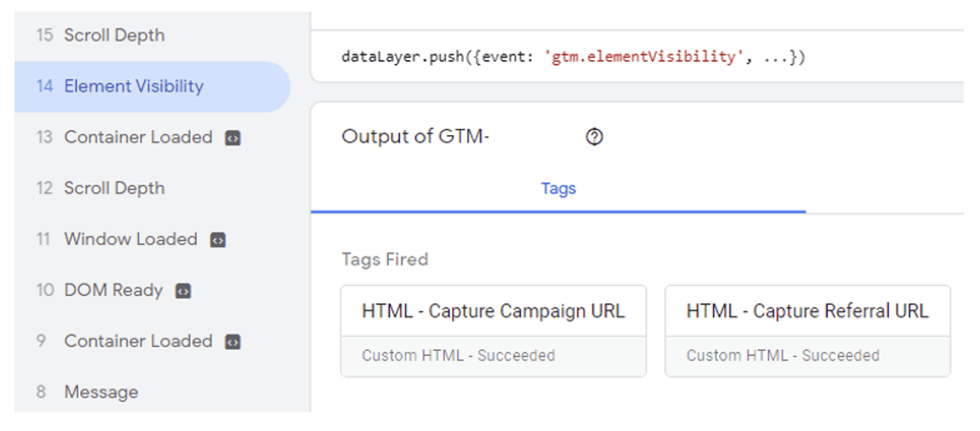Click the Tags Fired section heading
Screen dimensions: 980x431
tap(385, 260)
